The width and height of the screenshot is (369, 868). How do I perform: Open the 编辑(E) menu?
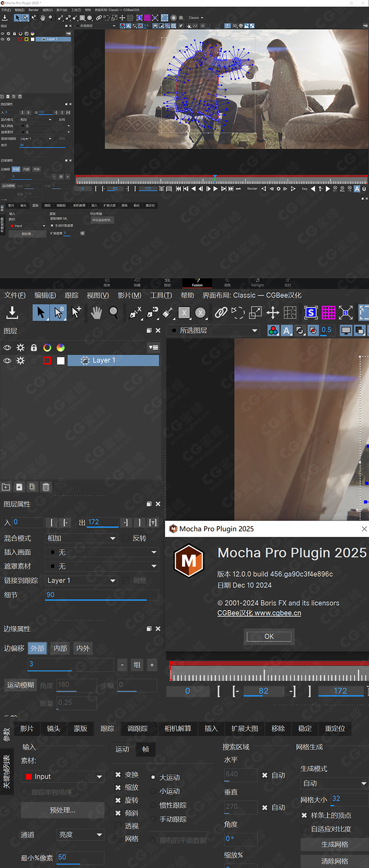pyautogui.click(x=45, y=295)
